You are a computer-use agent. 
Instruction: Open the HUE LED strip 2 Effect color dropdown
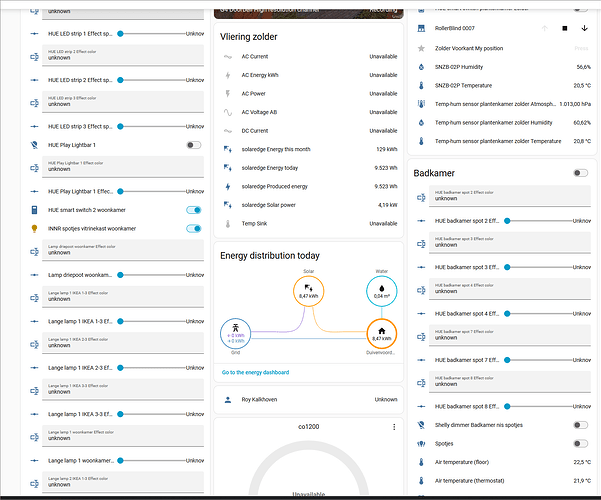click(x=123, y=56)
